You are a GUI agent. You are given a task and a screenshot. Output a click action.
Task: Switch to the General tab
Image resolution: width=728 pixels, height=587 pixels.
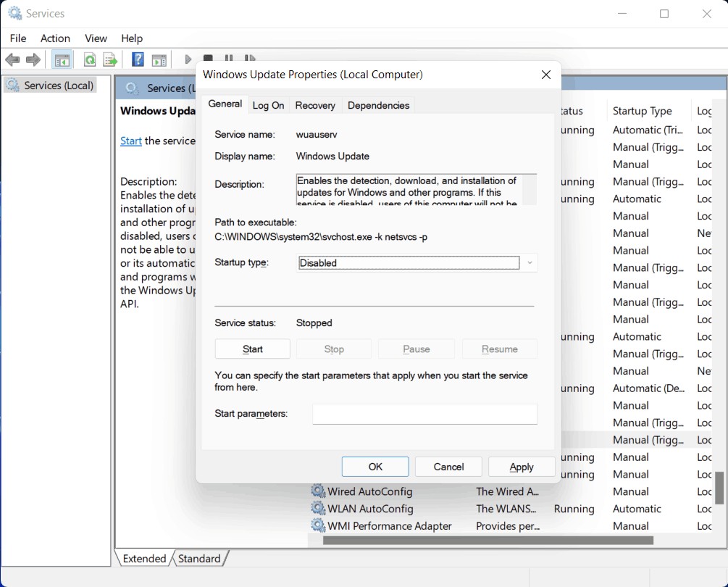[225, 104]
